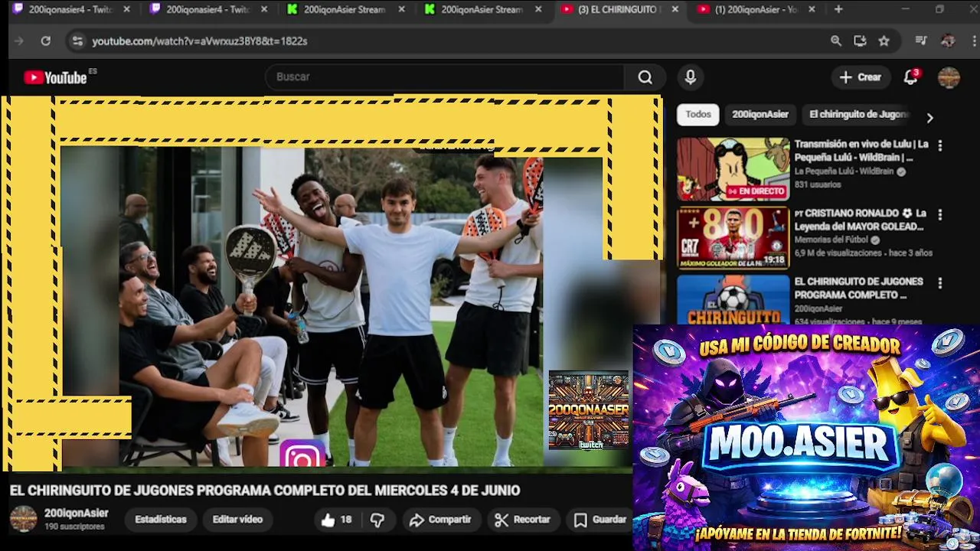Like the video with thumbs up
The height and width of the screenshot is (551, 980).
tap(337, 520)
